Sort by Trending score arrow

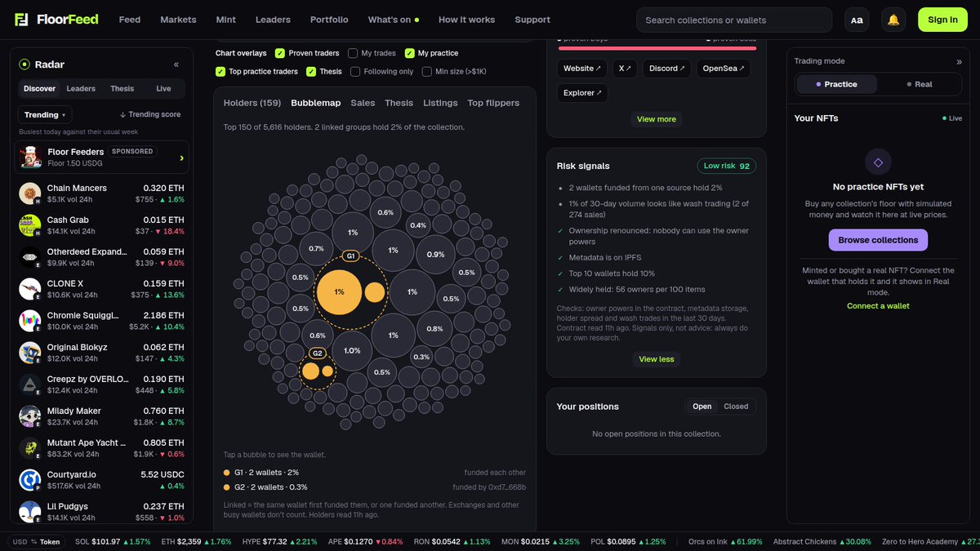coord(150,115)
